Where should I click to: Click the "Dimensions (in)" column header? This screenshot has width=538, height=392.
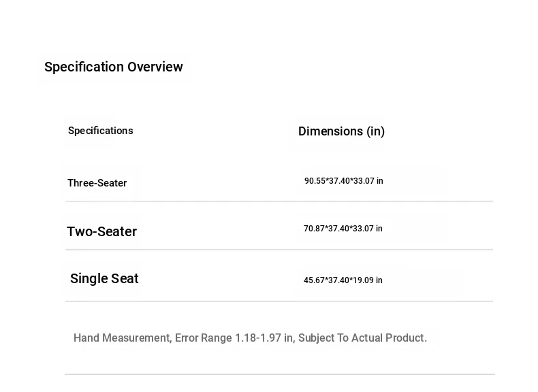341,131
